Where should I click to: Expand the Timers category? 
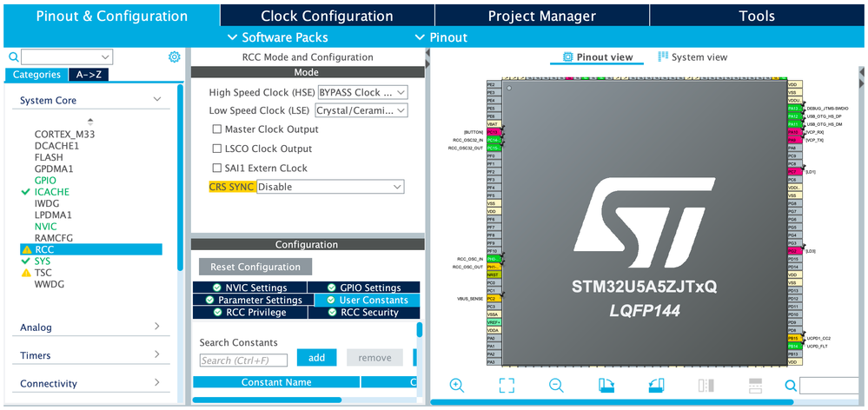click(x=157, y=354)
